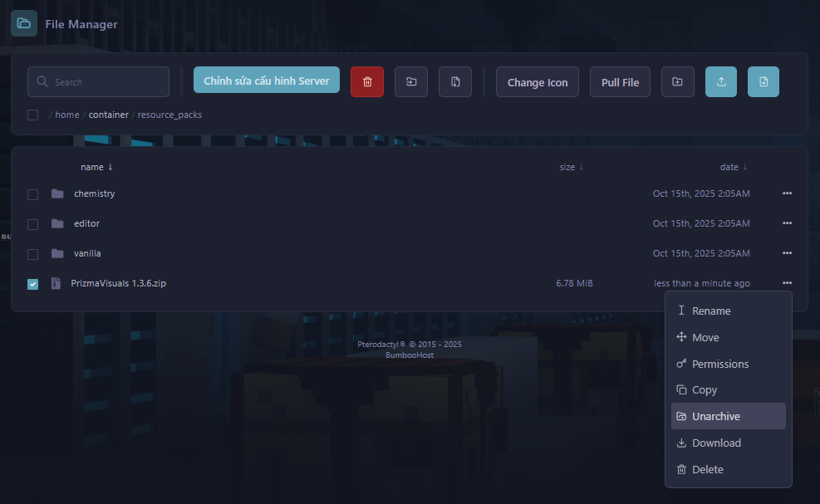Click the new folder icon button

pyautogui.click(x=678, y=82)
